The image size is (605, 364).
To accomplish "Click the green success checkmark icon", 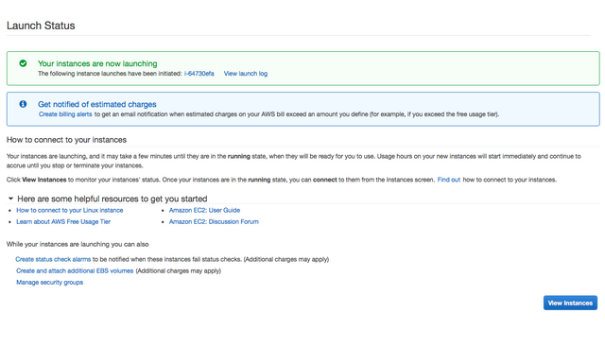I will (23, 63).
